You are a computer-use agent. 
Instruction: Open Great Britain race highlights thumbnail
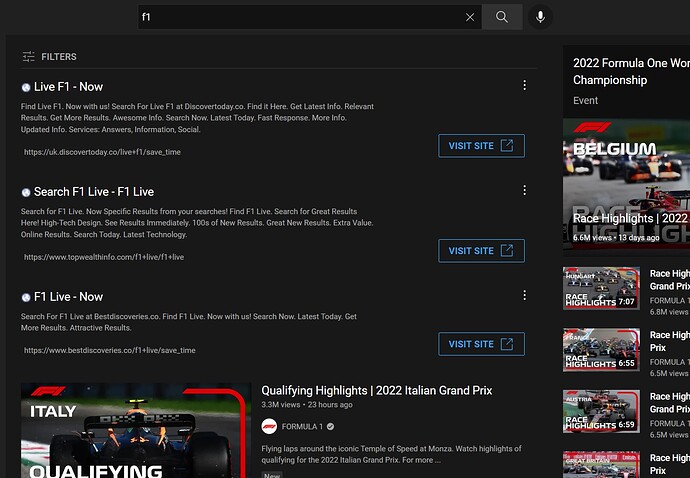tap(601, 464)
